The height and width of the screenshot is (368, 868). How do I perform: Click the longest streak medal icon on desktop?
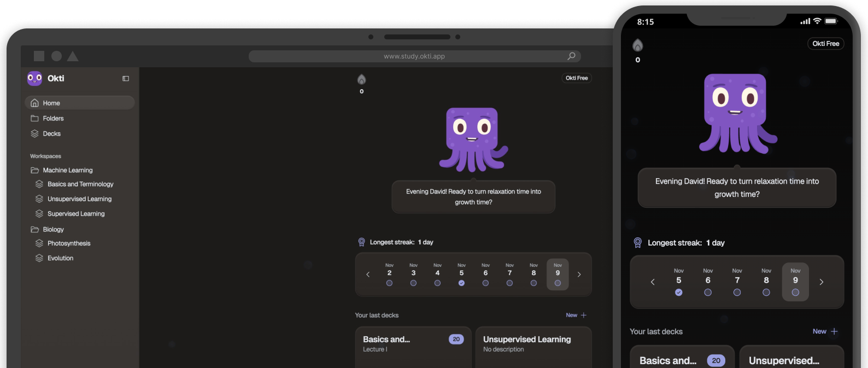pos(361,242)
